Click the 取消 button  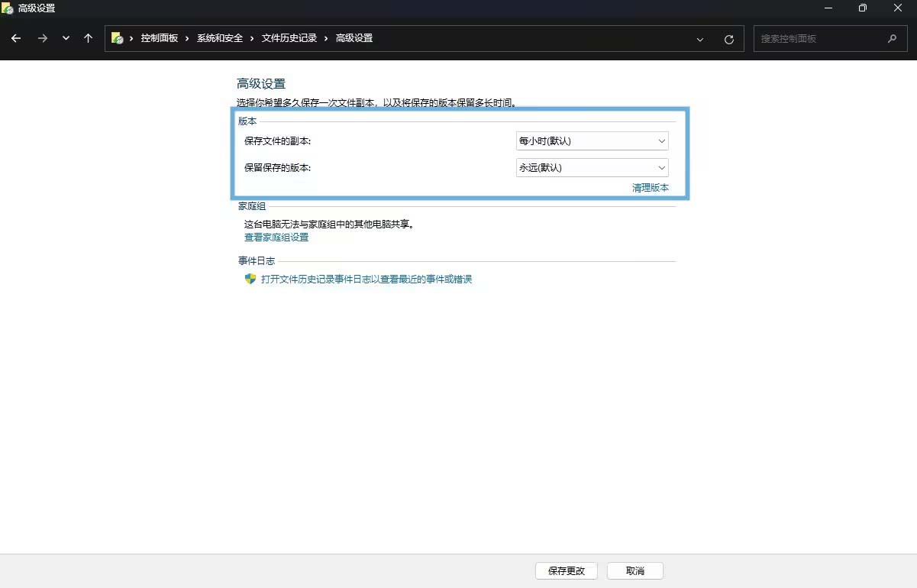634,571
